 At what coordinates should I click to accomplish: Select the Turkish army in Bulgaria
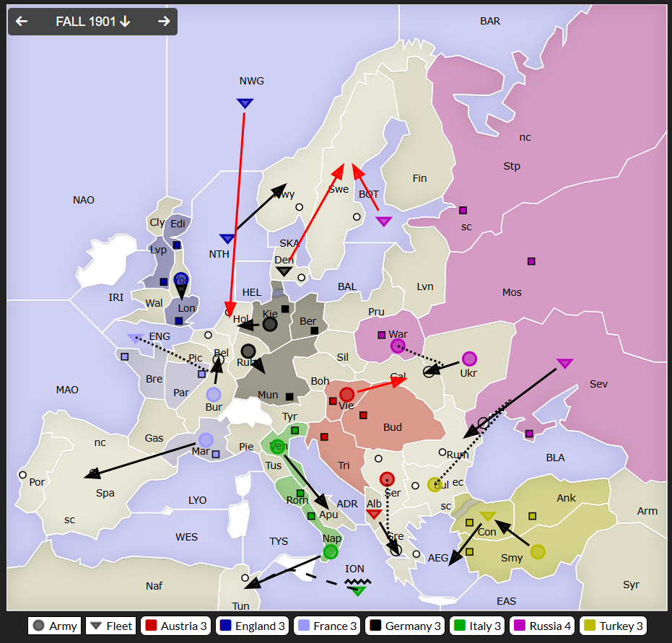pos(435,484)
